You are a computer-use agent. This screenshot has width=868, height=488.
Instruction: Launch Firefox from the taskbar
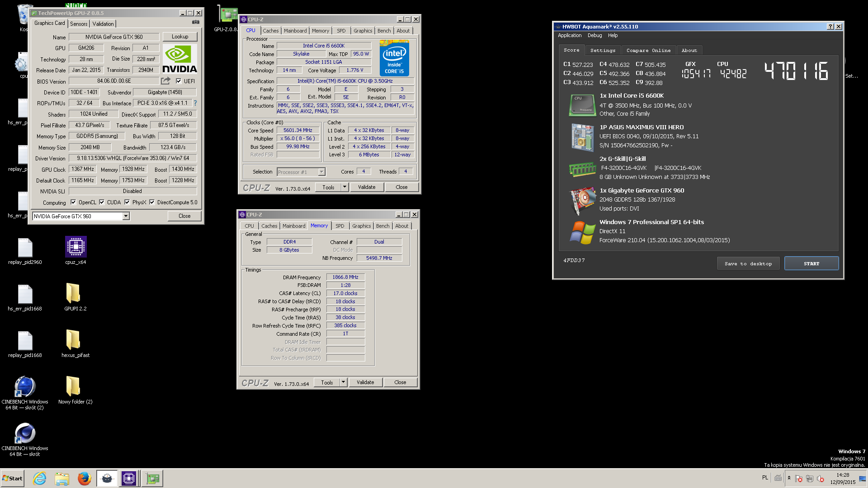pos(84,478)
